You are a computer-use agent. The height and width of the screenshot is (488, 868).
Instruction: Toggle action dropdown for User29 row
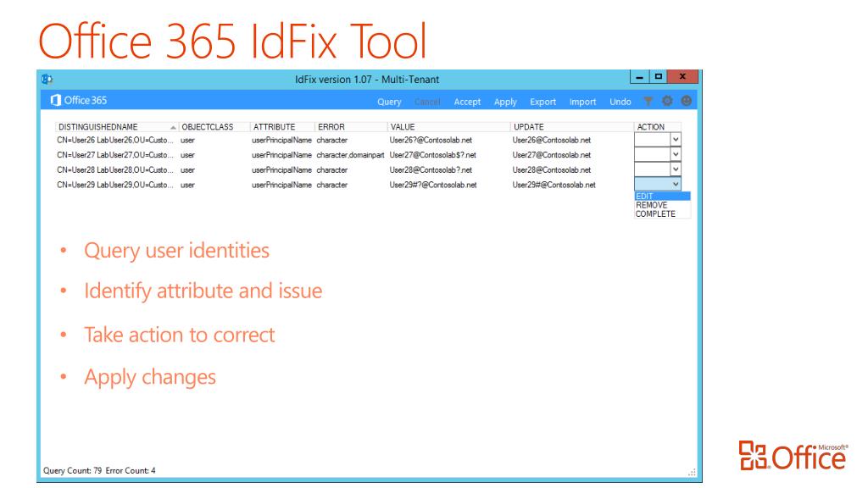pyautogui.click(x=676, y=185)
